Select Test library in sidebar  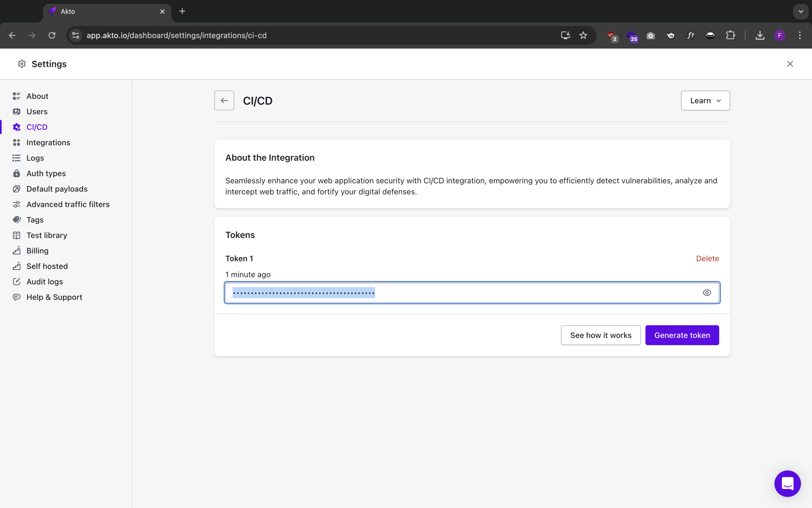(x=46, y=235)
